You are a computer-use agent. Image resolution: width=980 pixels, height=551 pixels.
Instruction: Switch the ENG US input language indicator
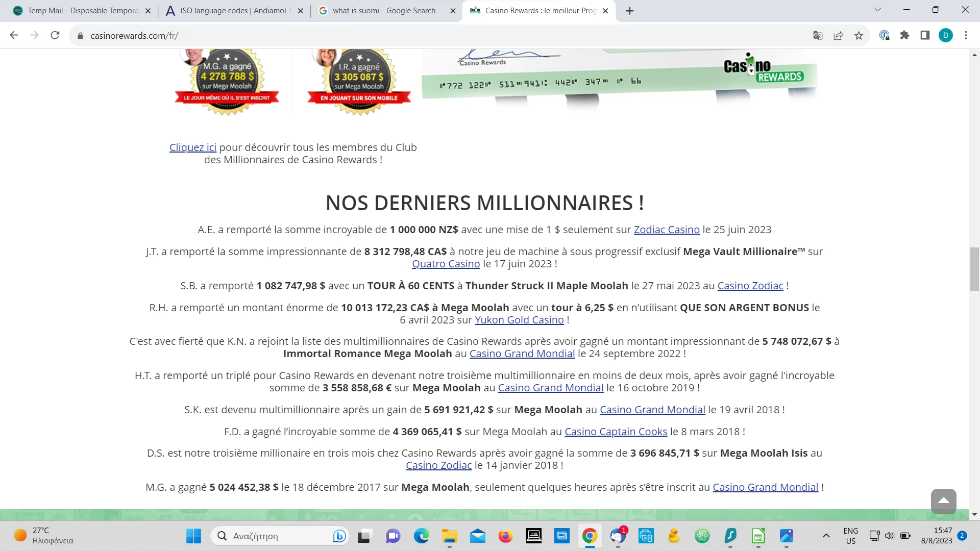[850, 536]
